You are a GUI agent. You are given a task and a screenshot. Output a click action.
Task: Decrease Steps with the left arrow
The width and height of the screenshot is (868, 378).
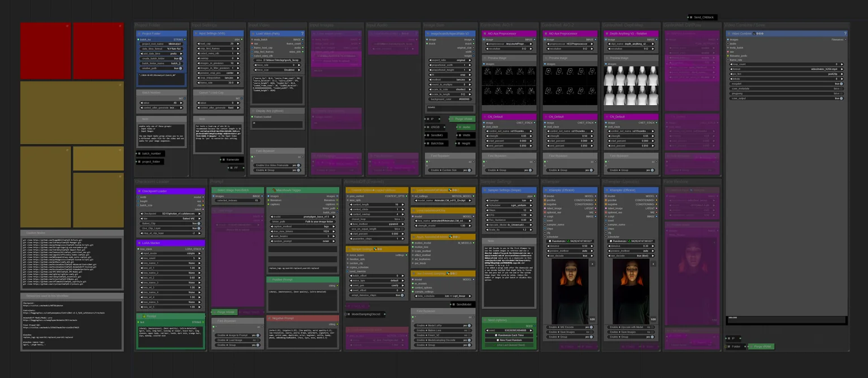[x=487, y=210]
